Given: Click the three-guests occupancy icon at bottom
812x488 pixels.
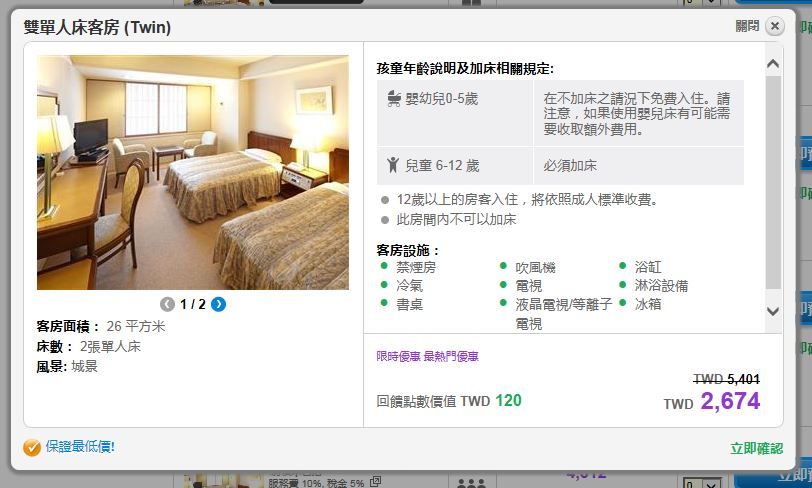Looking at the screenshot, I should [x=471, y=483].
